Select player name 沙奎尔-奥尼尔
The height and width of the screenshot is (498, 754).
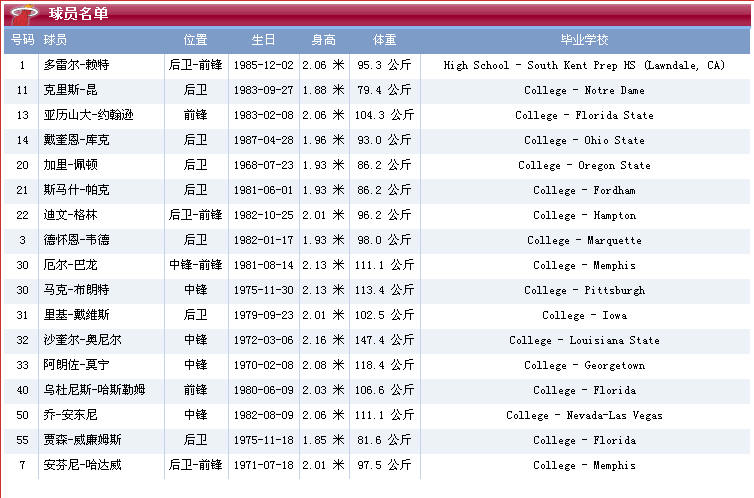(x=82, y=340)
